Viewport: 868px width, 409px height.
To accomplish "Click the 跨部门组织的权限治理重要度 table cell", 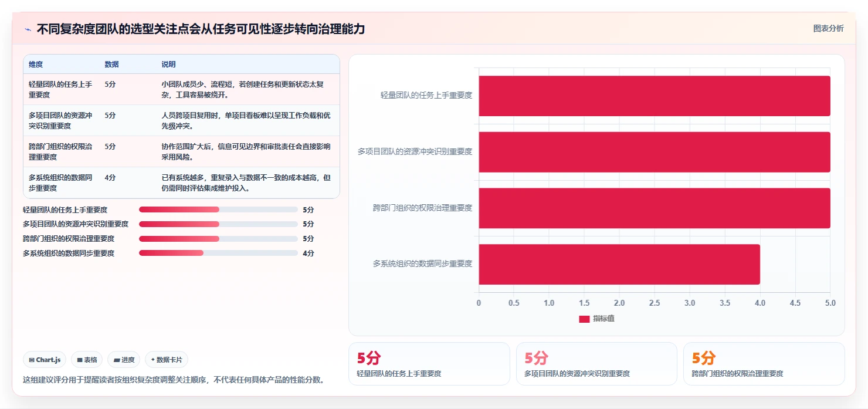I will [x=61, y=151].
